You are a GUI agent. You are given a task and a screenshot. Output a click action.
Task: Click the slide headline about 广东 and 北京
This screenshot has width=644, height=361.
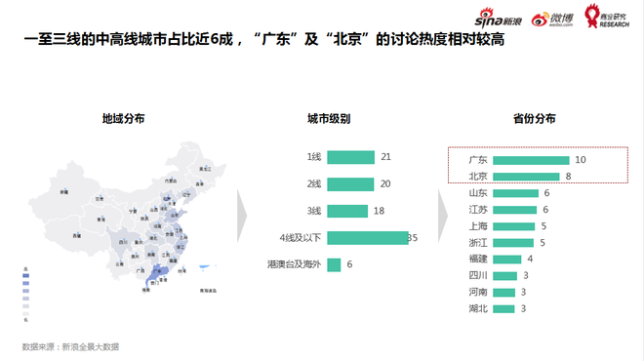[x=264, y=39]
